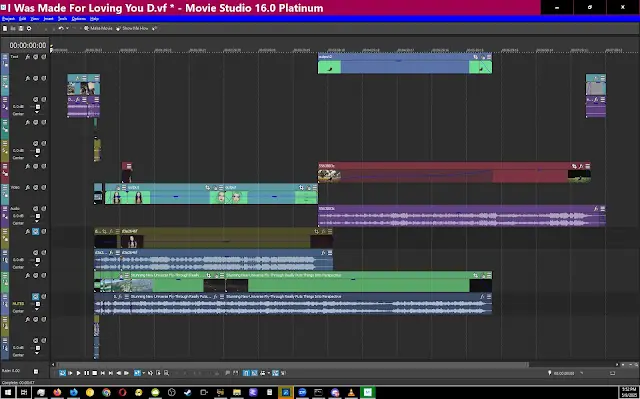Viewport: 640px width, 399px height.
Task: Open the View menu
Action: pos(35,19)
